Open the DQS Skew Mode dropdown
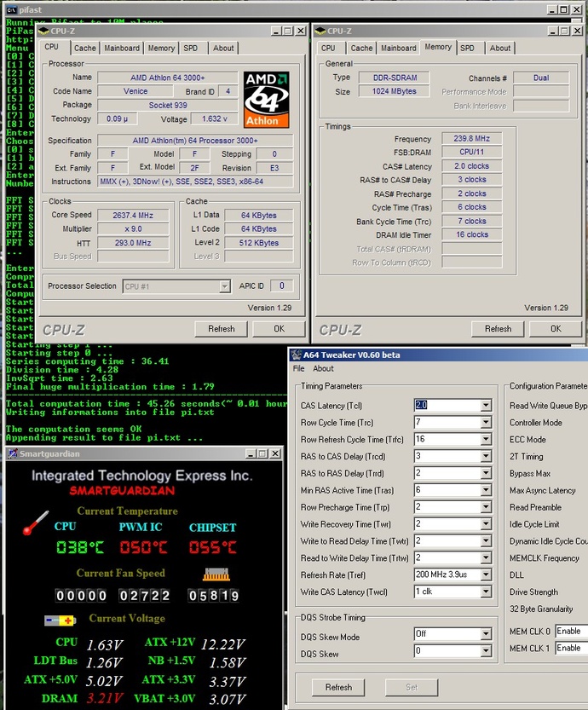 coord(486,634)
